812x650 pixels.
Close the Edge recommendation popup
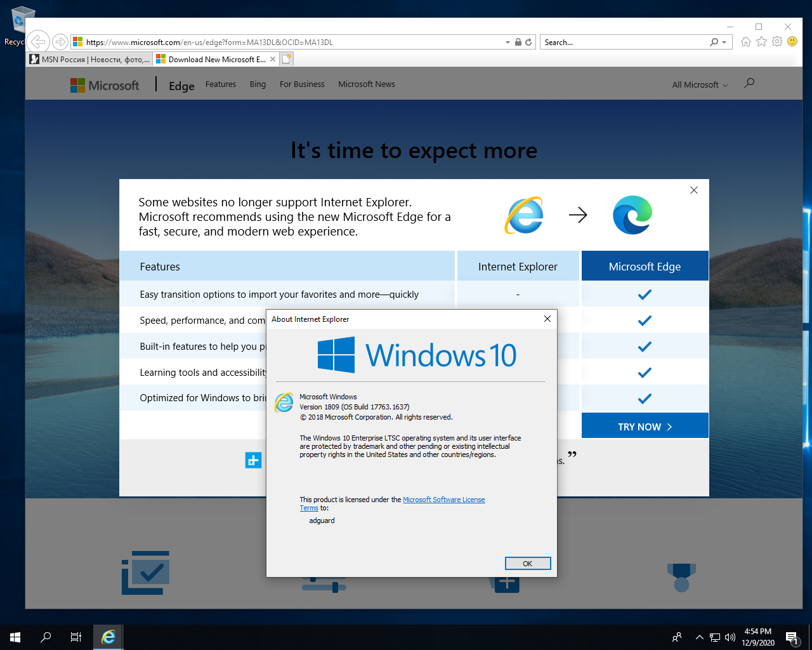[694, 190]
